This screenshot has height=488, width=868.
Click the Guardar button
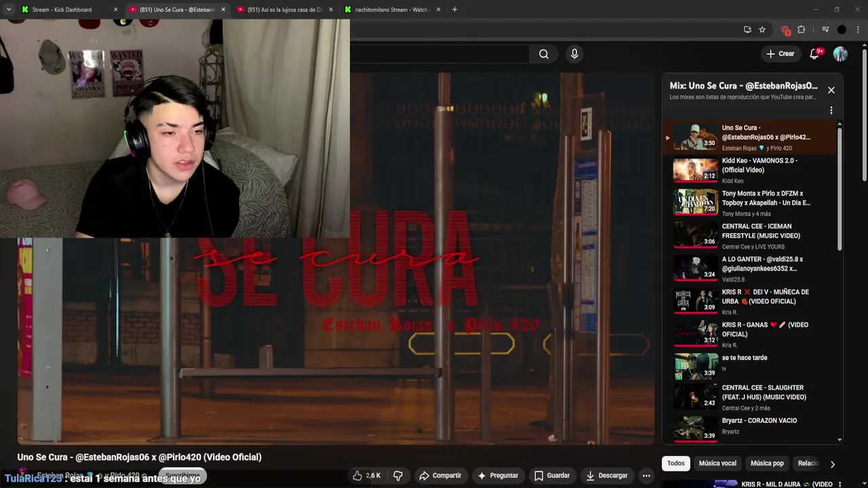(551, 476)
